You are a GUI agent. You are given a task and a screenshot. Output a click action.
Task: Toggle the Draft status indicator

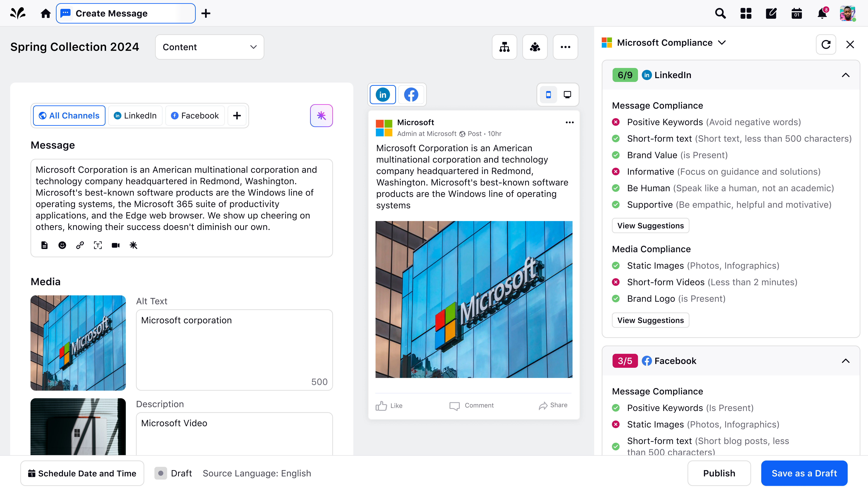161,473
